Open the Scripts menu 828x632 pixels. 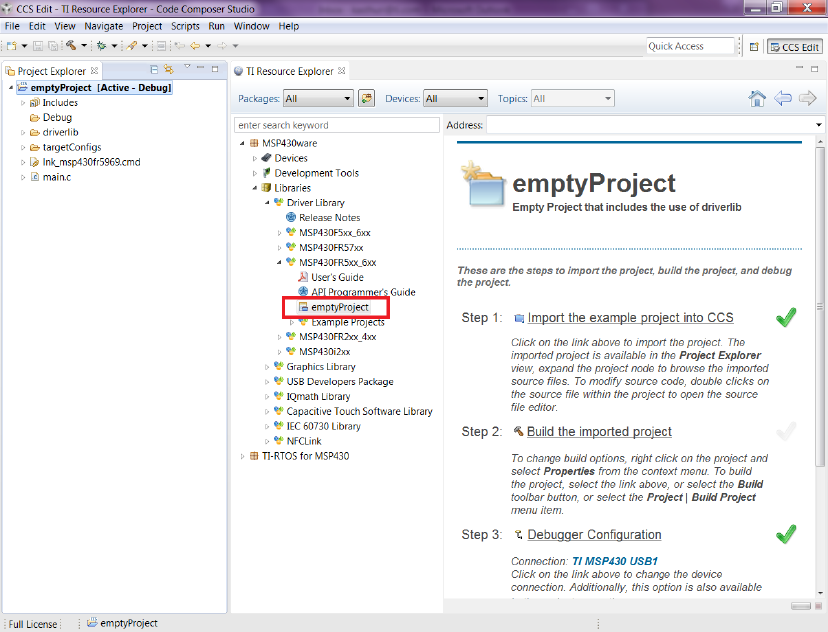pyautogui.click(x=185, y=26)
